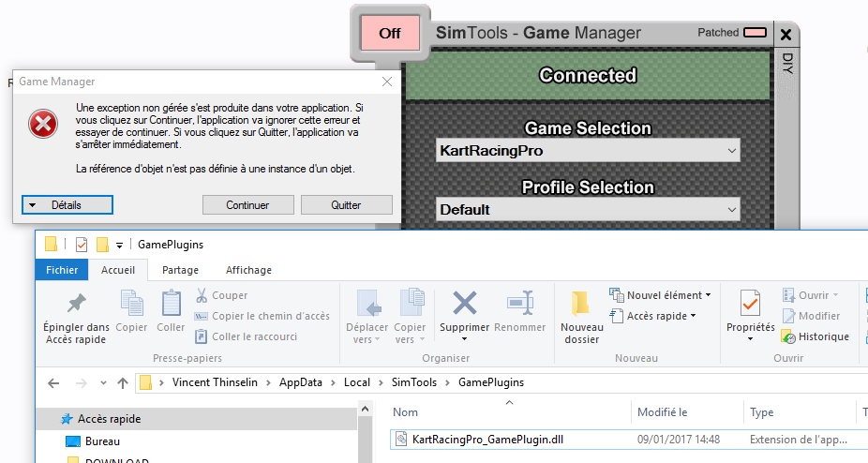Switch to the Partage ribbon tab
The image size is (868, 463).
(x=180, y=270)
